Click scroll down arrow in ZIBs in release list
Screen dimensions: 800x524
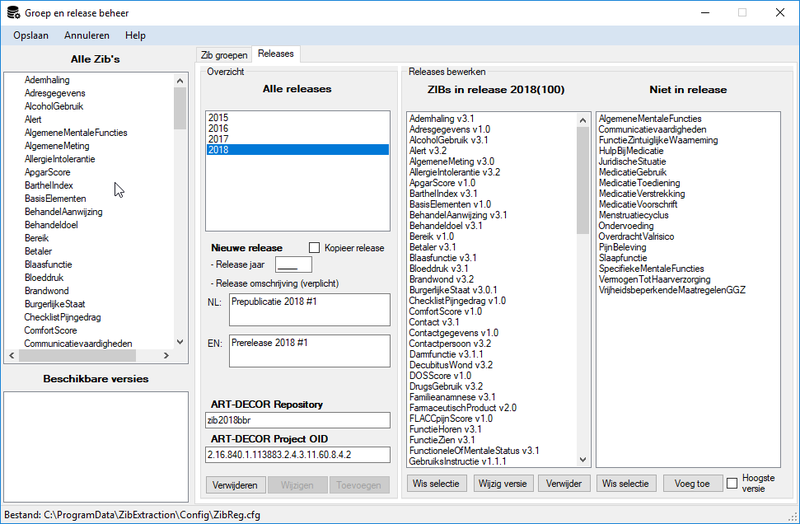pos(583,460)
